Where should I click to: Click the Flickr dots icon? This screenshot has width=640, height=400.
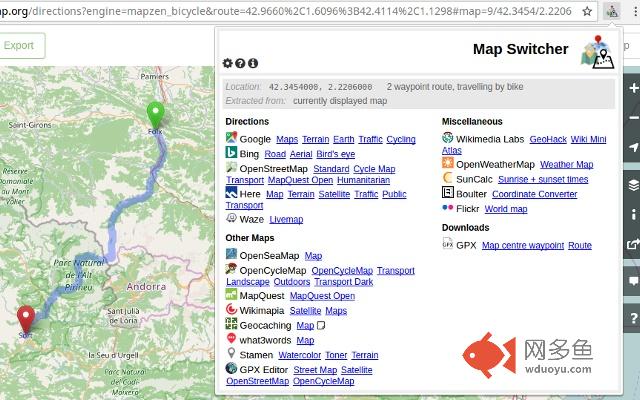tap(448, 208)
